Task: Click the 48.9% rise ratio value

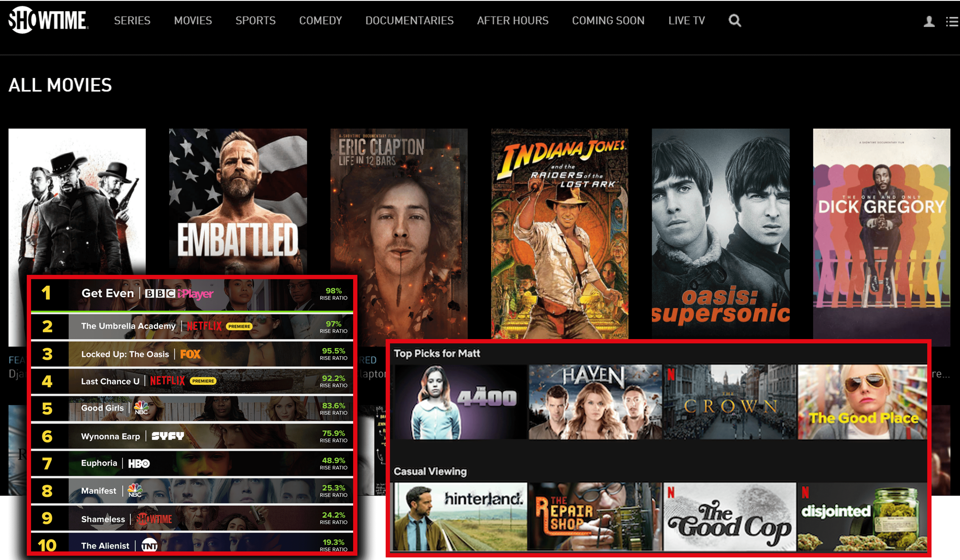Action: point(333,460)
